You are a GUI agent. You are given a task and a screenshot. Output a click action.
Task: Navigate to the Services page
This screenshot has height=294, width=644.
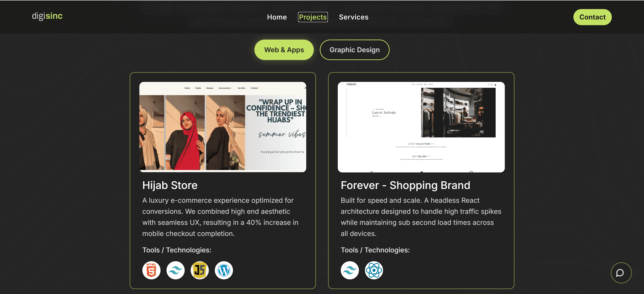354,17
